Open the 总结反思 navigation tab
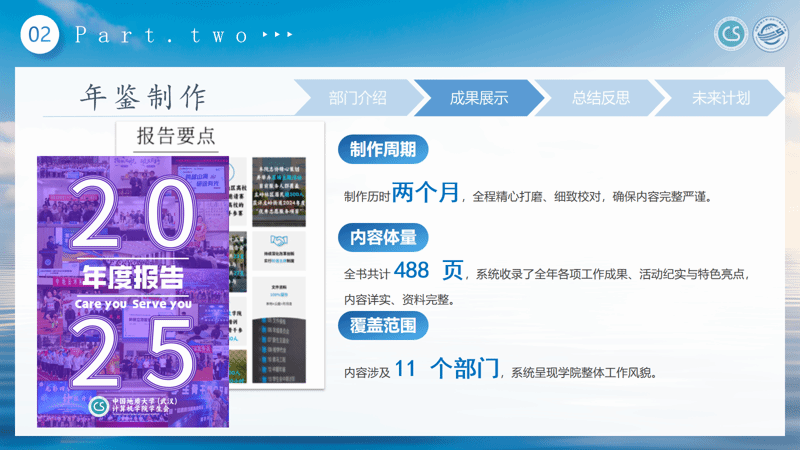Viewport: 800px width, 450px height. 600,98
